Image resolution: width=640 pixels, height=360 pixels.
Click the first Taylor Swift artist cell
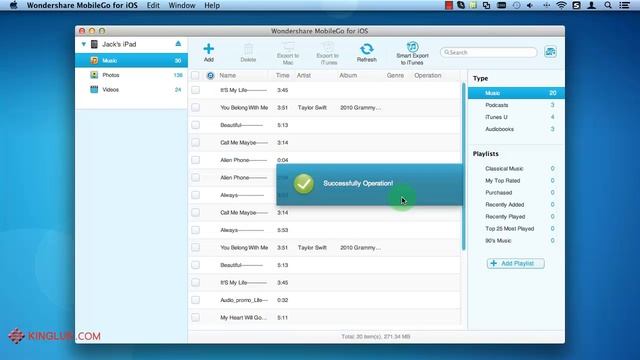click(312, 108)
